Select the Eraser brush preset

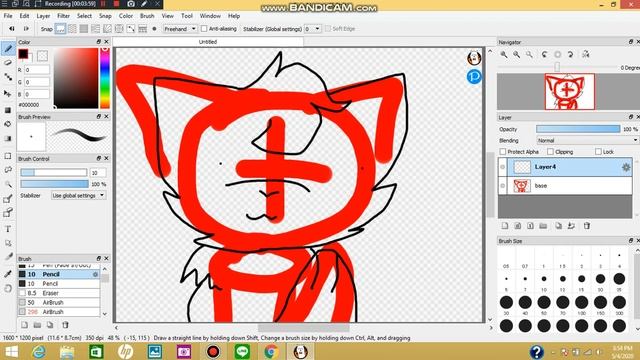click(59, 293)
